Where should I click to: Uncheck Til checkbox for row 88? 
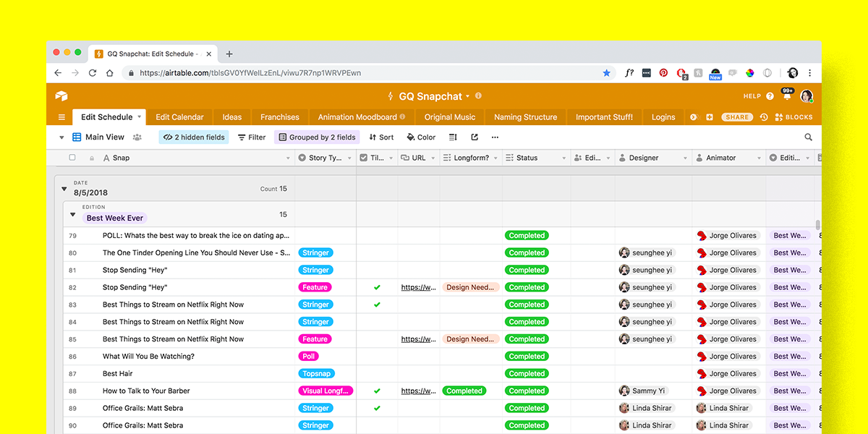pyautogui.click(x=377, y=391)
